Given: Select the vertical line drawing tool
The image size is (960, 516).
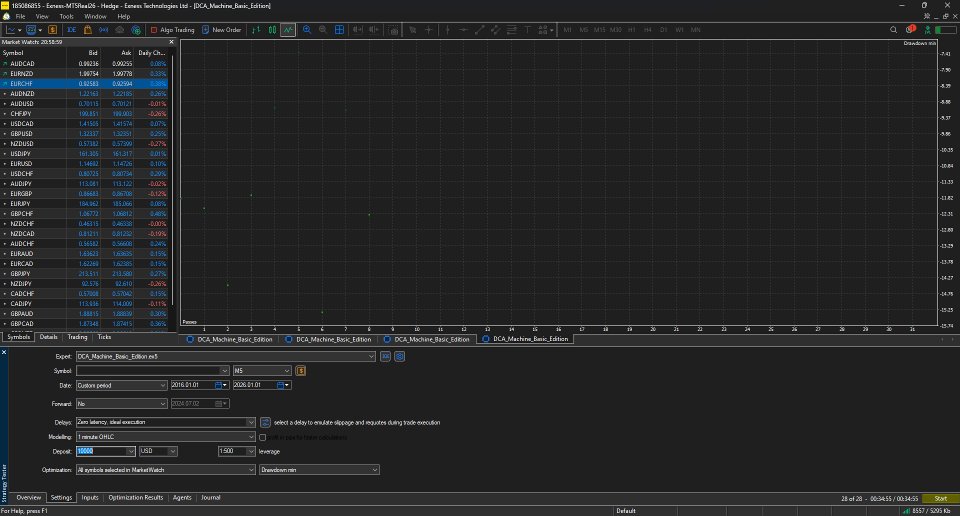Looking at the screenshot, I should click(x=448, y=29).
